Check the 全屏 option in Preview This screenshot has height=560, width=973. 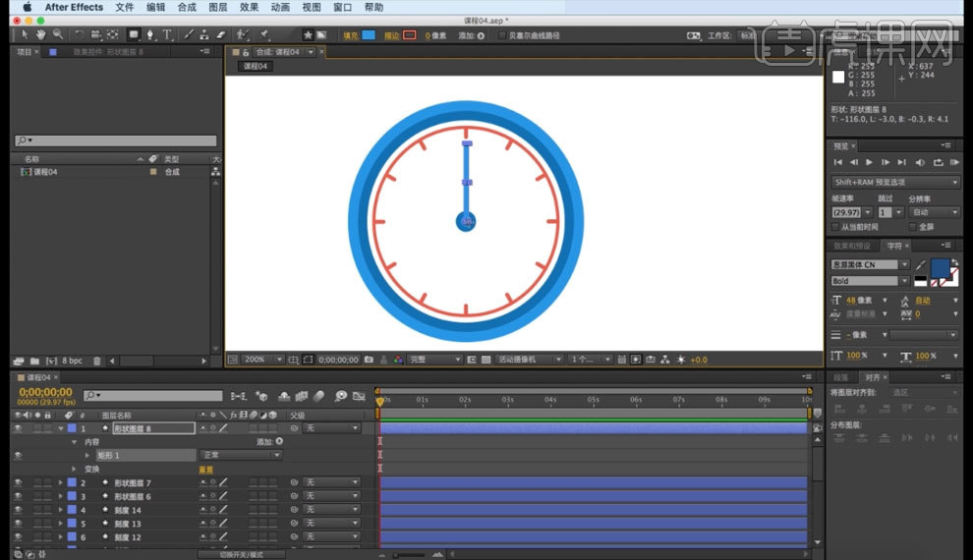pyautogui.click(x=913, y=227)
